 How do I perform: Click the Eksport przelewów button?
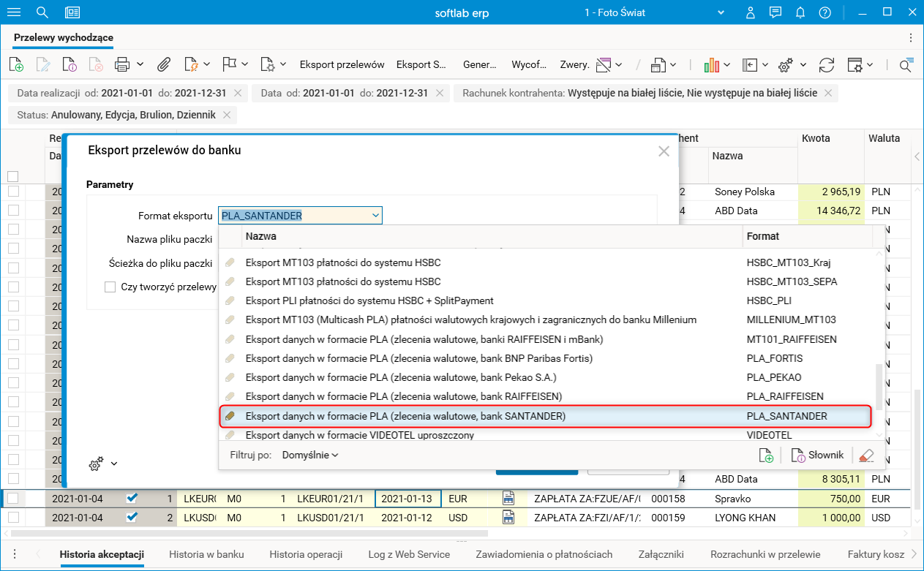(x=342, y=64)
